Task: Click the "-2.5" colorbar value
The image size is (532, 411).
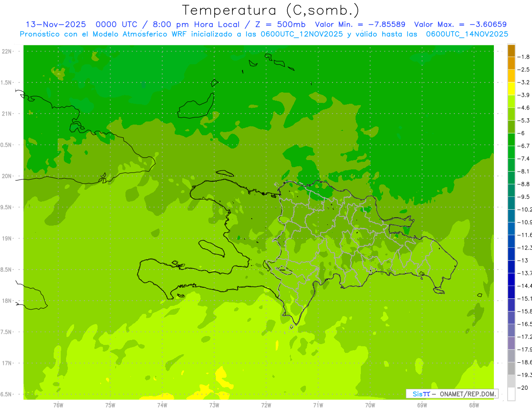Action: [523, 70]
